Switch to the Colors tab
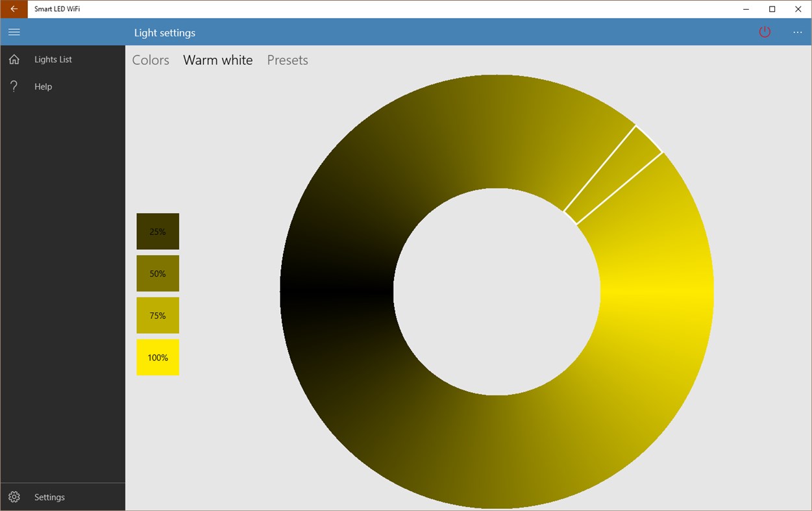This screenshot has height=511, width=812. (151, 60)
